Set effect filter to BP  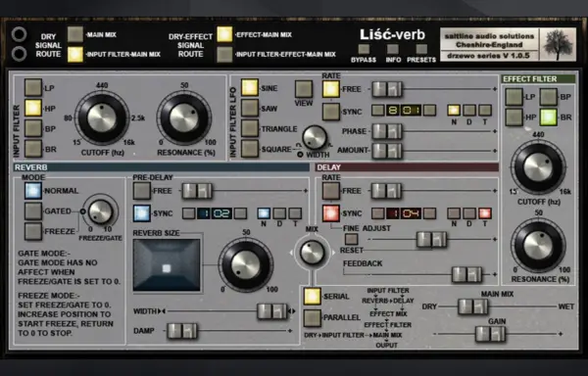click(548, 97)
